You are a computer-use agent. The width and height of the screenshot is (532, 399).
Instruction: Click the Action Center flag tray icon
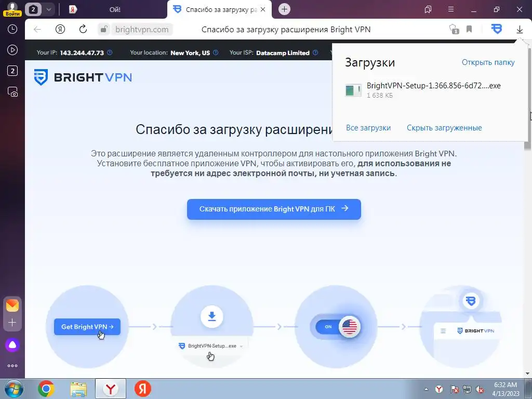pyautogui.click(x=454, y=389)
